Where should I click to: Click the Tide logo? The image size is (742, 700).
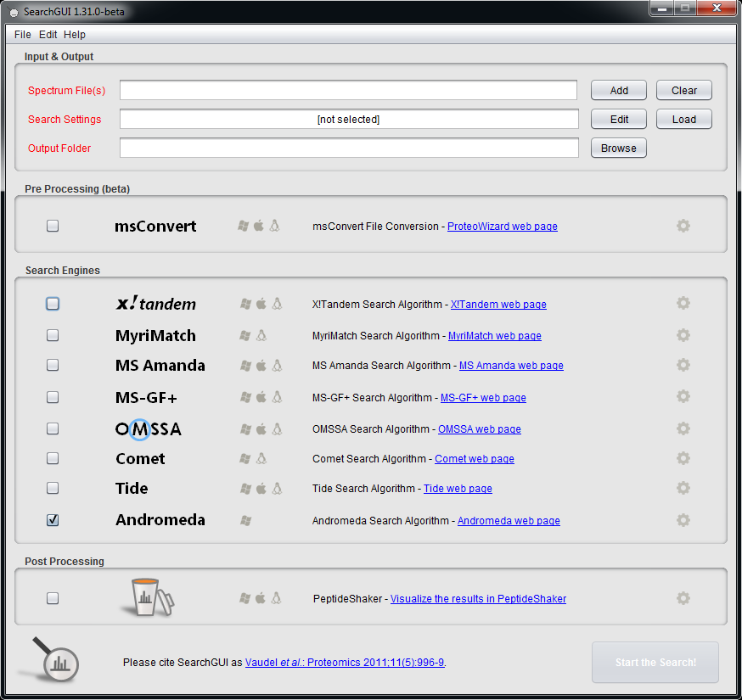point(132,488)
